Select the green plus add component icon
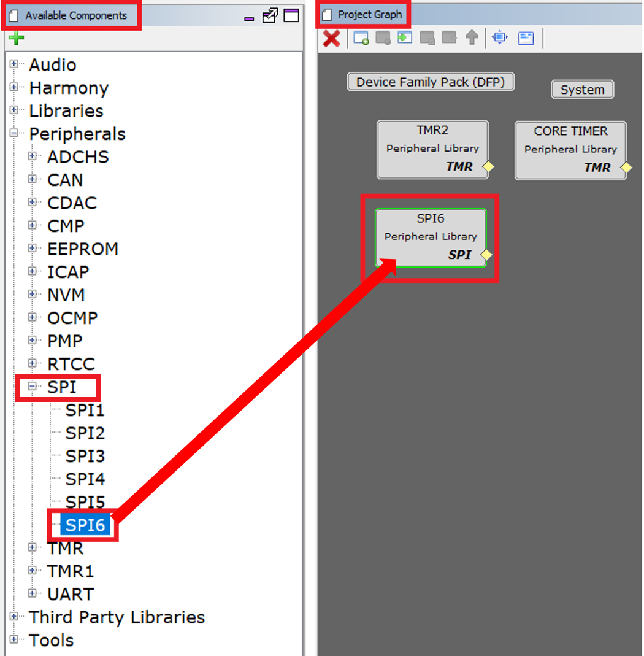 [x=16, y=37]
